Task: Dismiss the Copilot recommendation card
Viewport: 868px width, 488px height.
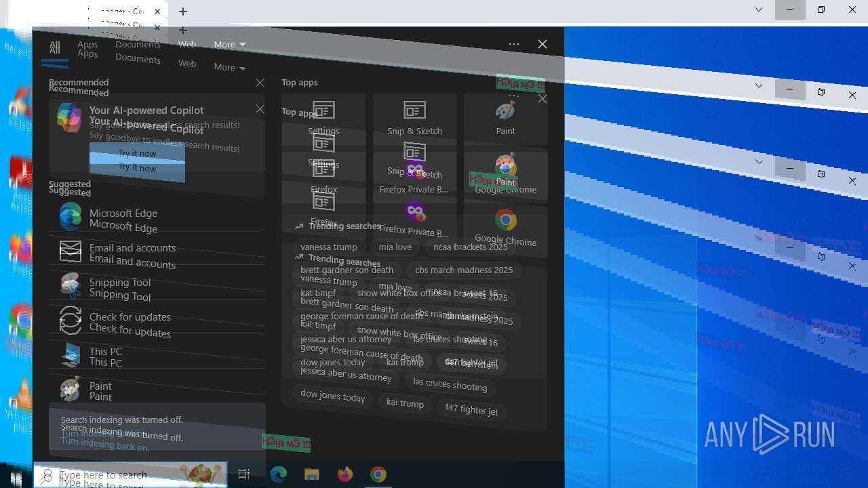Action: tap(260, 108)
